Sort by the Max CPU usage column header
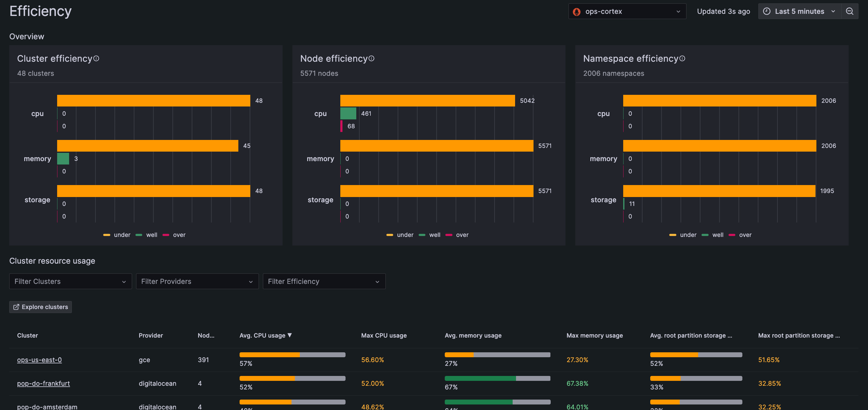 384,336
